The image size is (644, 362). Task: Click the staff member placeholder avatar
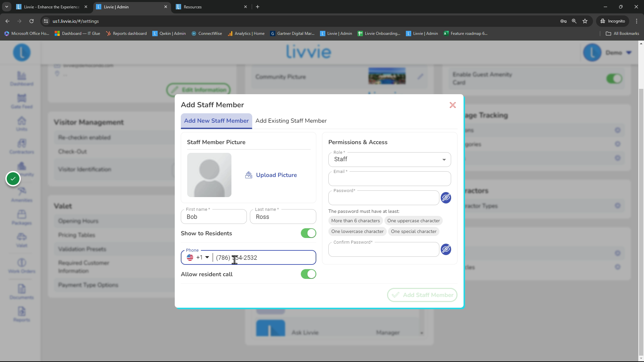click(209, 175)
